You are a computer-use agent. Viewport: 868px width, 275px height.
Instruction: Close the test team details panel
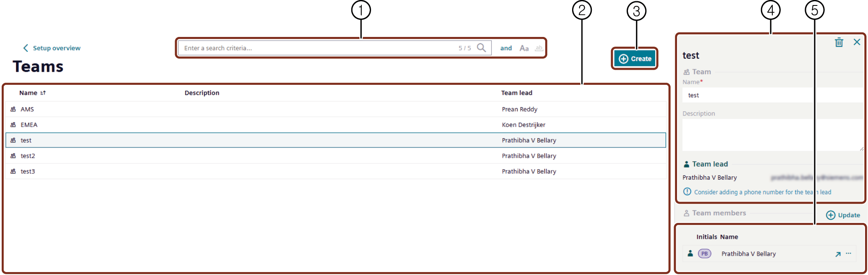point(857,42)
